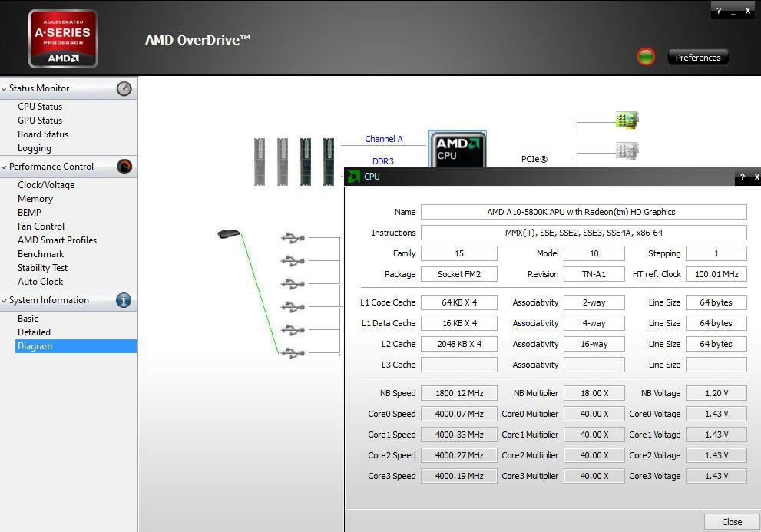Click the L1 Data Cache 16 KB X 4 field
Viewport: 761px width, 532px height.
pos(459,323)
